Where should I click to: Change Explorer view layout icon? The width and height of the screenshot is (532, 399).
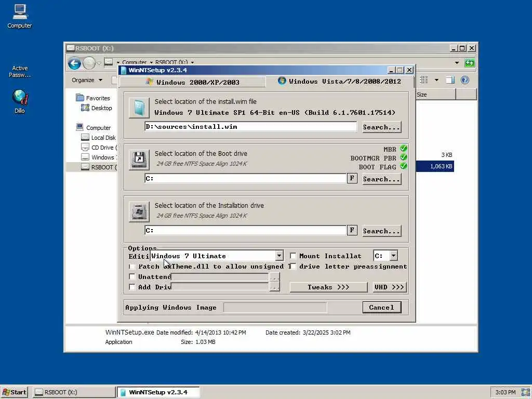[424, 80]
